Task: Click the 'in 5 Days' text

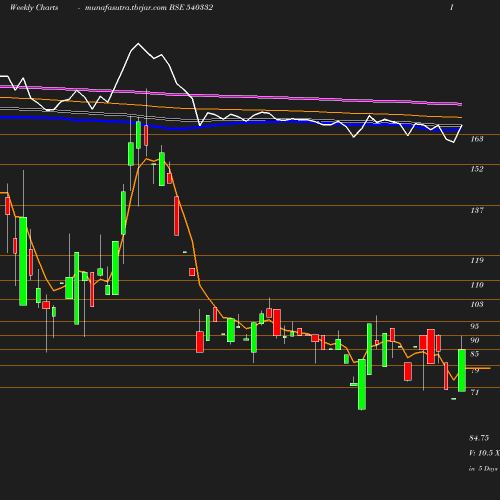Action: [483, 468]
